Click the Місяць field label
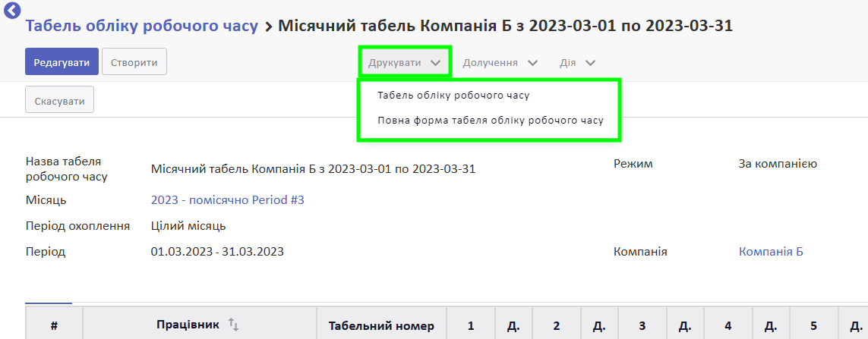868x339 pixels. (x=46, y=200)
